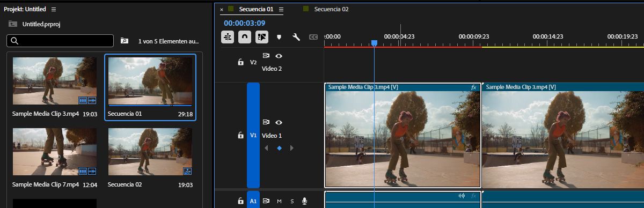Open the Projekt: Untitled panel menu
The width and height of the screenshot is (644, 208).
[53, 9]
